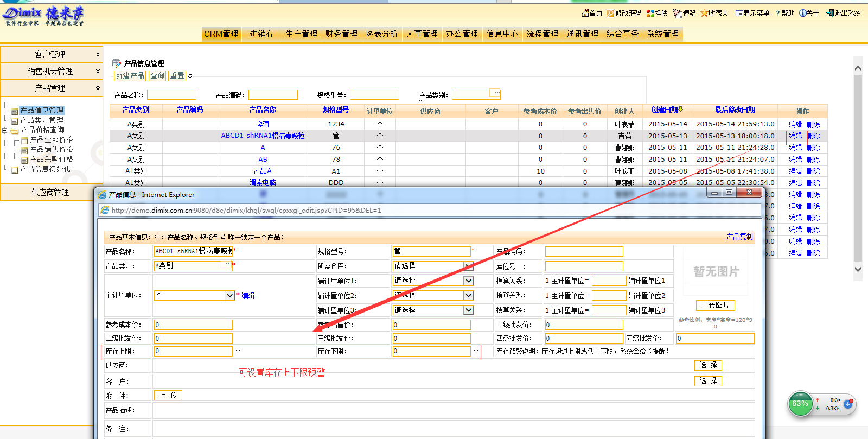This screenshot has height=439, width=868.
Task: Click the 产品信息管理 heading icon
Action: 116,63
